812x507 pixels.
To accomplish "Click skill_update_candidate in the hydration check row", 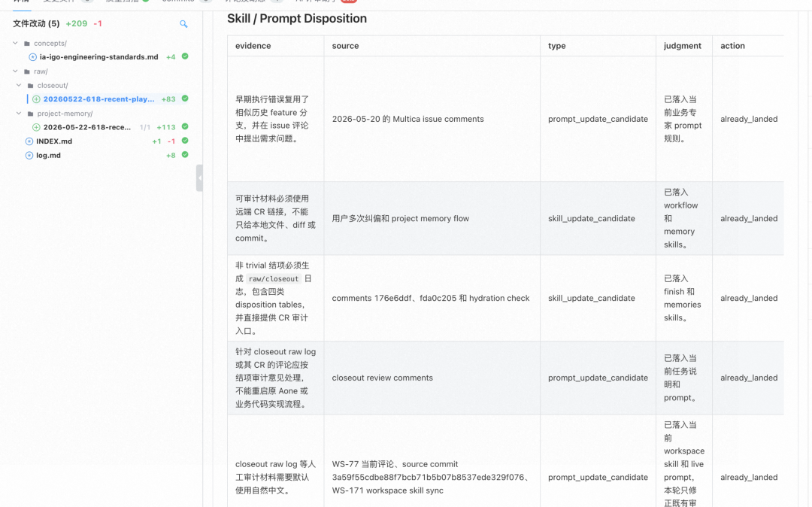I will click(592, 299).
